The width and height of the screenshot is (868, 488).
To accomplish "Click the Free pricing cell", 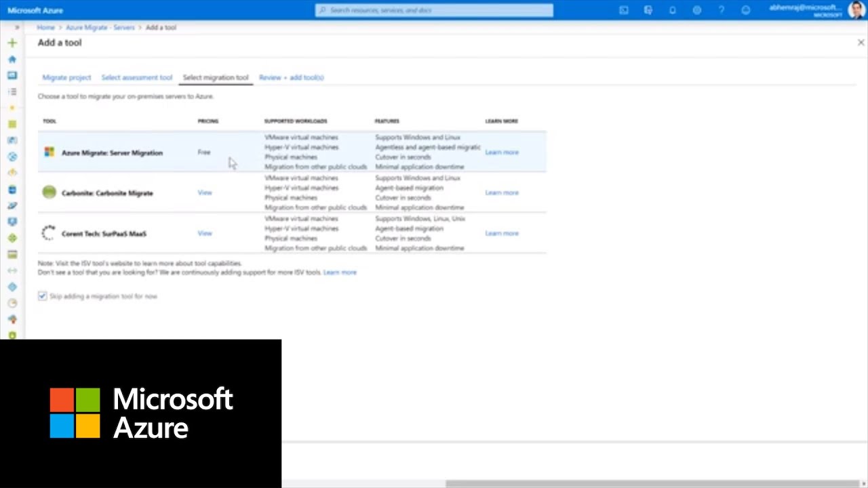I will pyautogui.click(x=204, y=152).
